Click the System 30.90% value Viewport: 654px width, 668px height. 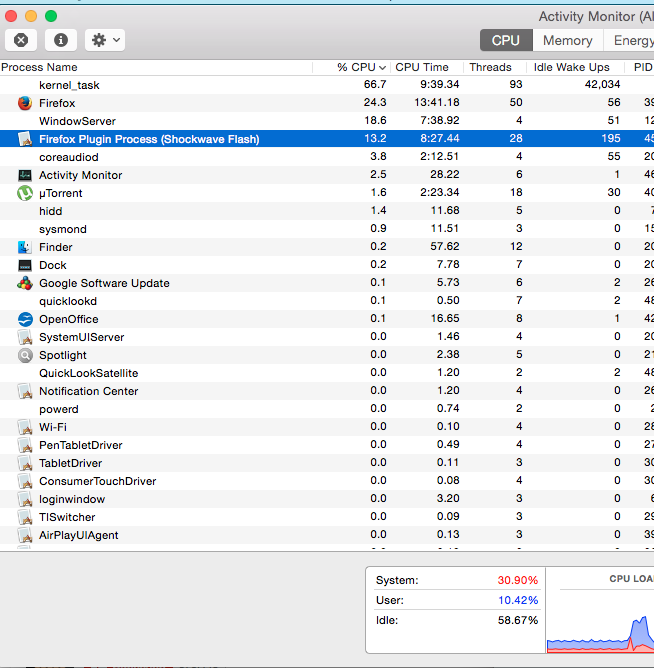(518, 580)
